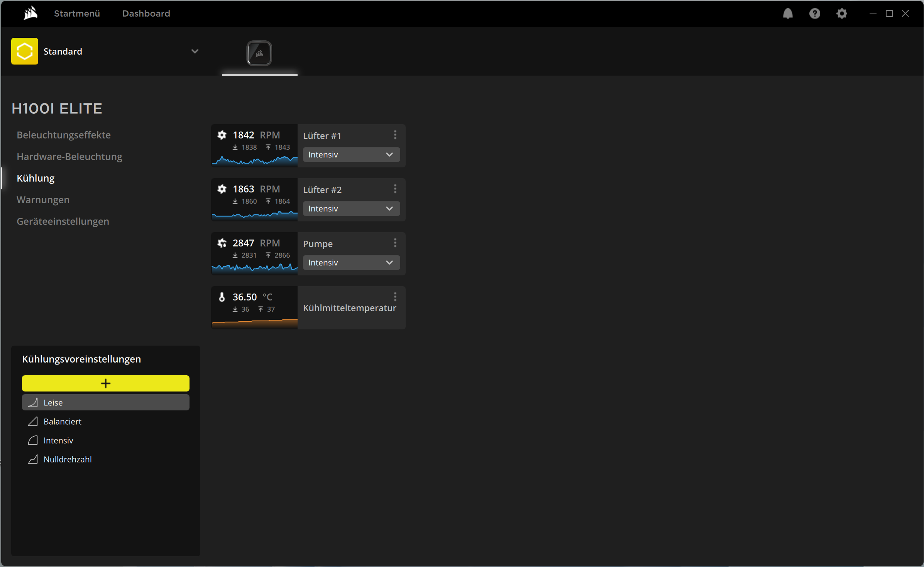
Task: Click the coolant temperature graph
Action: click(x=255, y=323)
